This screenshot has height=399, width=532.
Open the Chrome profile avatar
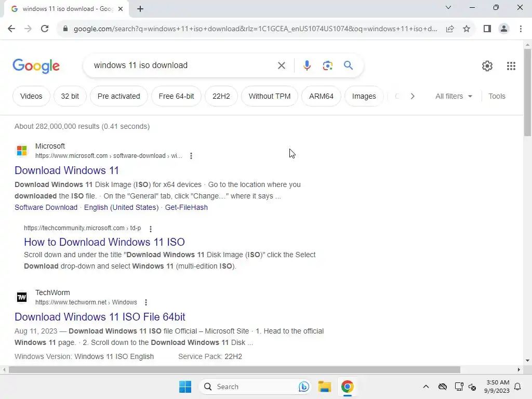pos(504,29)
